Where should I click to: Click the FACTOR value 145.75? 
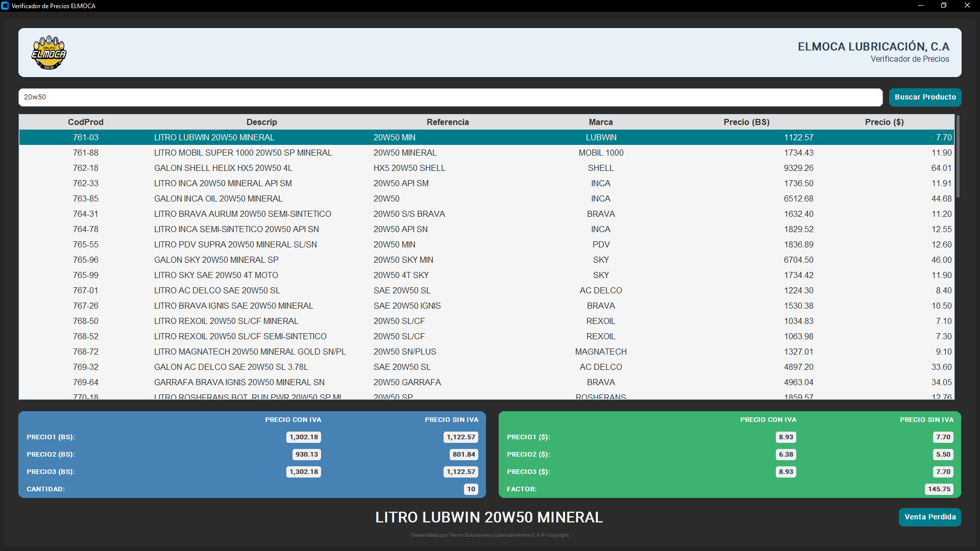(939, 489)
